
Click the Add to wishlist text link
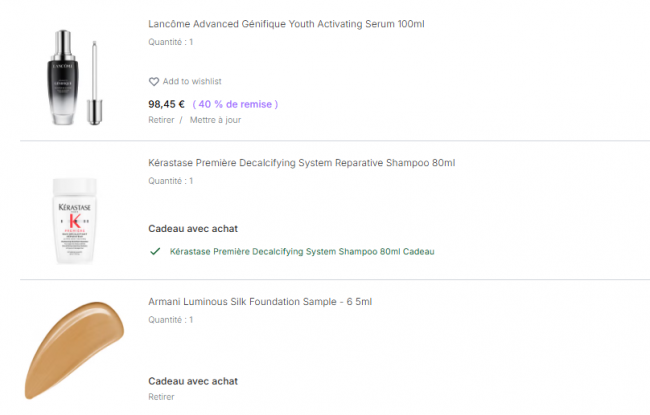[x=192, y=82]
